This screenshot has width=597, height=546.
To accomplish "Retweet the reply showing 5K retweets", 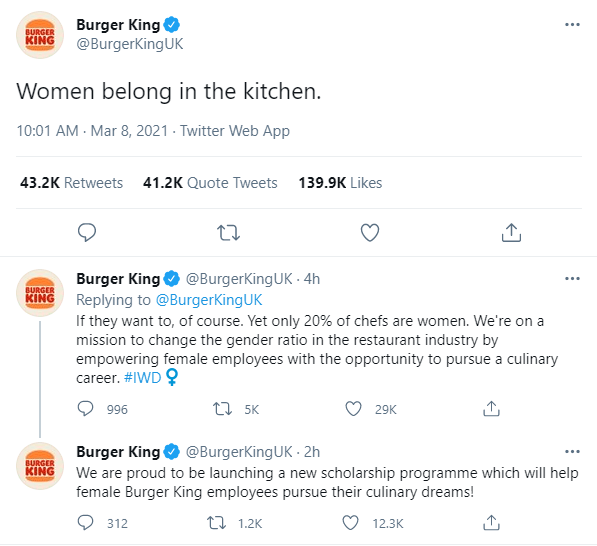I will [x=222, y=409].
